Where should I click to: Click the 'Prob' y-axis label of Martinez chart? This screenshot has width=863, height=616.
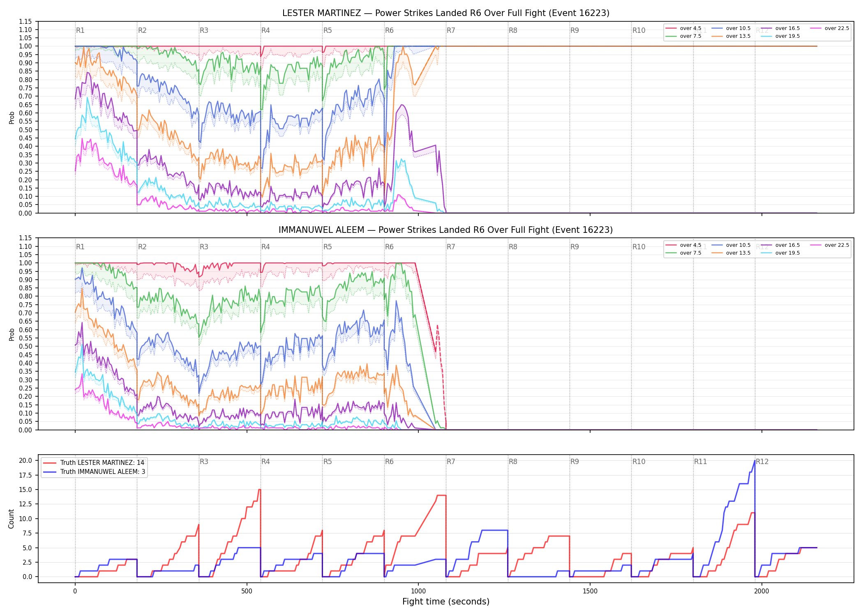12,118
